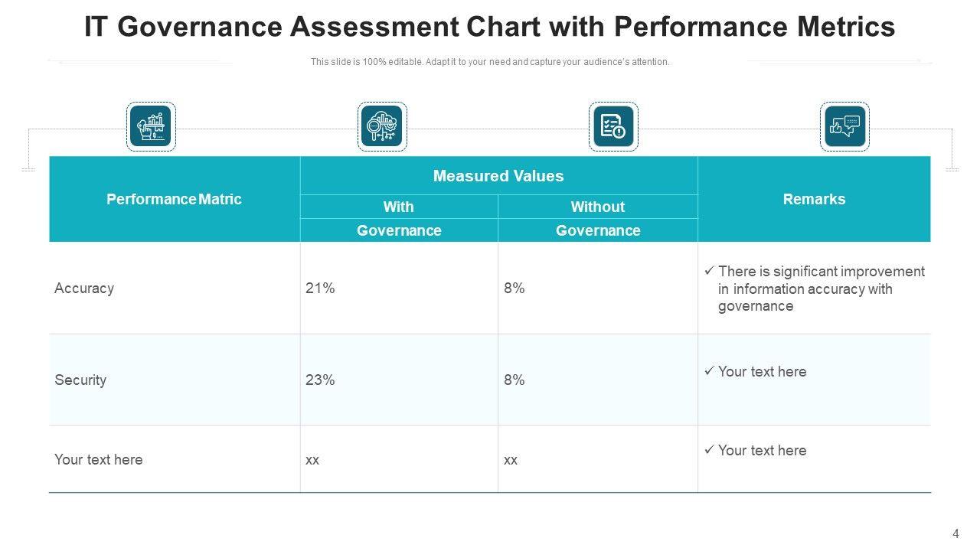Click the checklist with alert icon
The image size is (980, 551).
coord(613,126)
